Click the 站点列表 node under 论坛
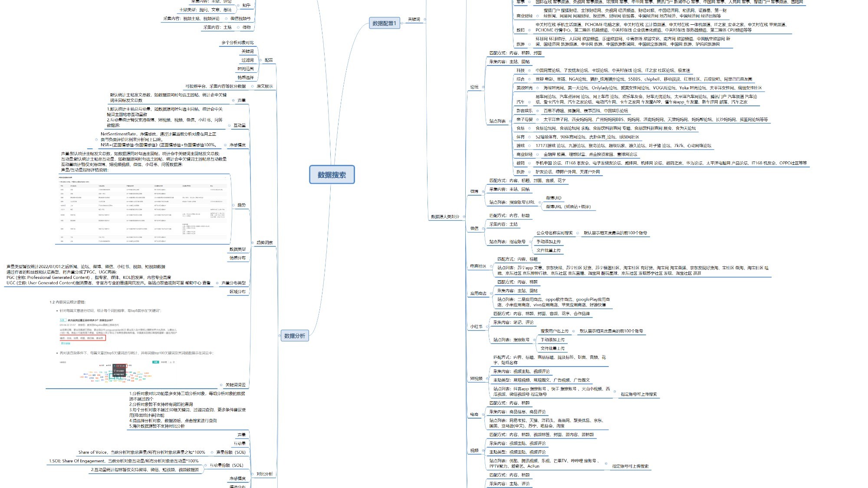The image size is (868, 488). pos(497,121)
